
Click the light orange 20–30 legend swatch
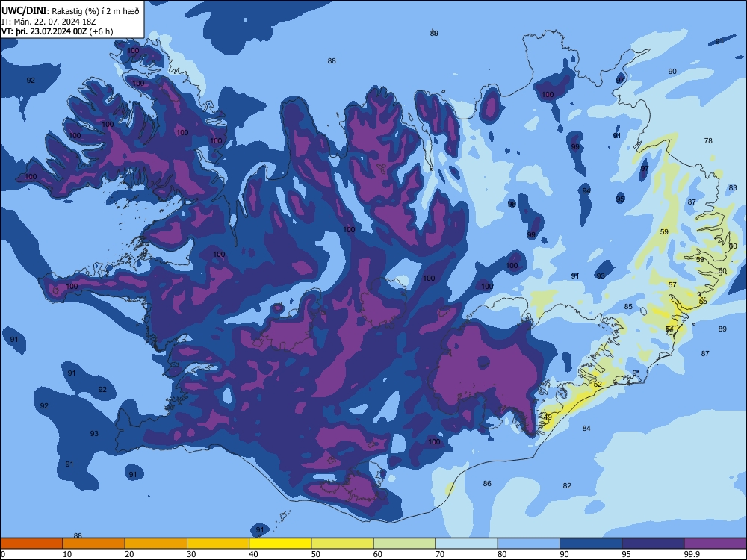(156, 544)
